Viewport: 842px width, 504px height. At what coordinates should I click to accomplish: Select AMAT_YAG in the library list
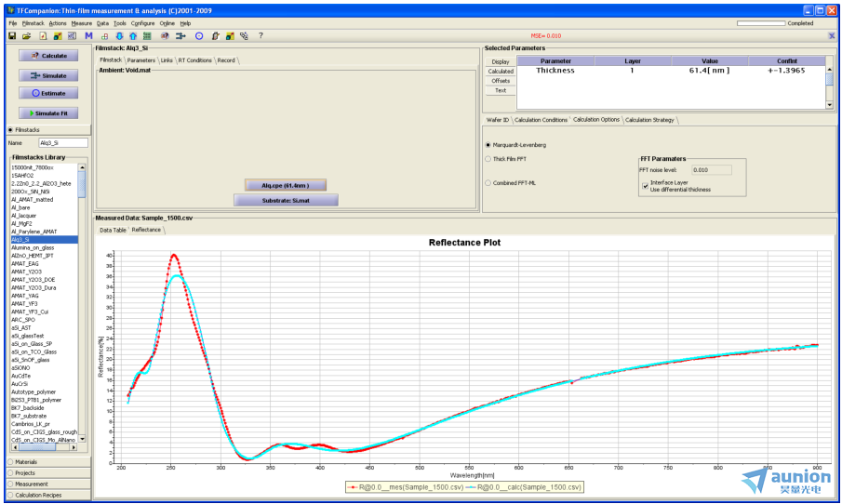(x=44, y=296)
